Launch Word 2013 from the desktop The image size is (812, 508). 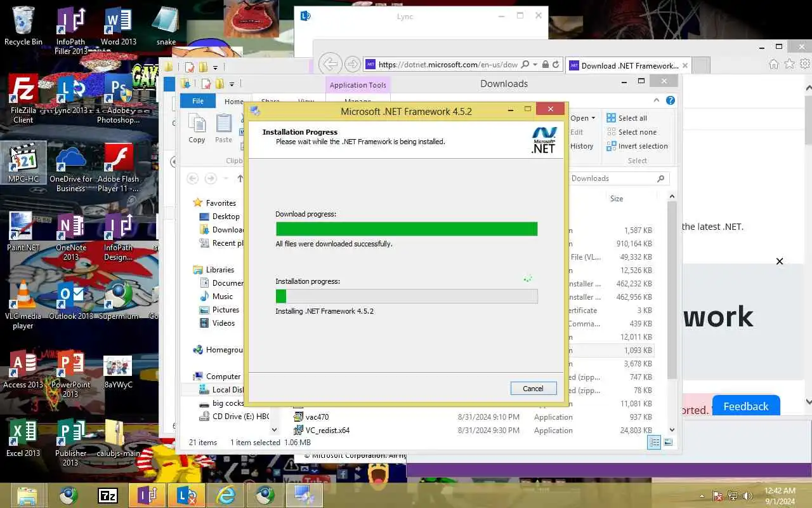coord(118,25)
